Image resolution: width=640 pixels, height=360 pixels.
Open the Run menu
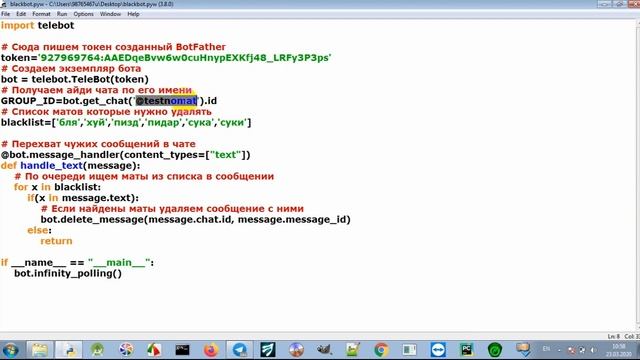(62, 14)
